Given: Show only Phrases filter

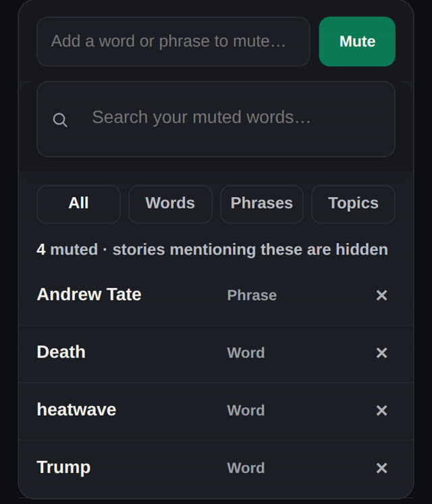Looking at the screenshot, I should 262,204.
